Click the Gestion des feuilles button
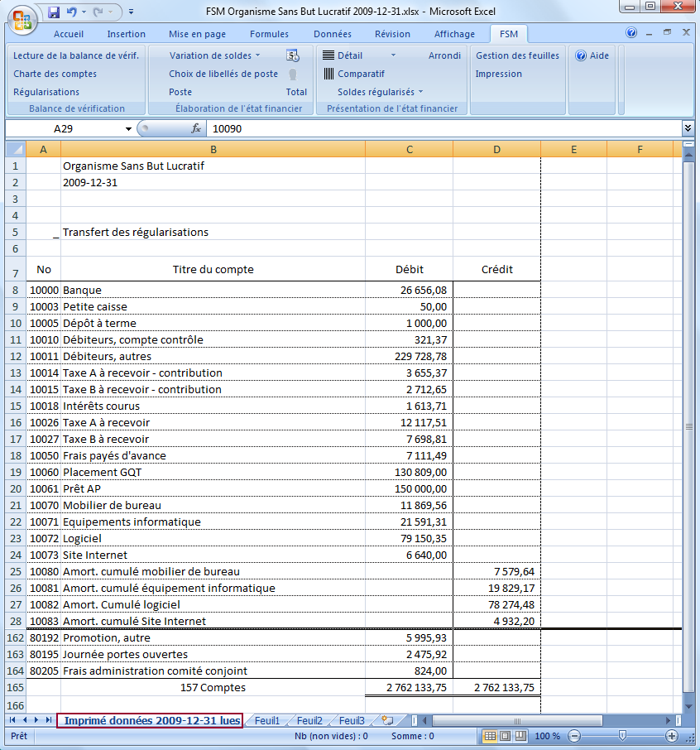This screenshot has height=750, width=700. tap(517, 55)
